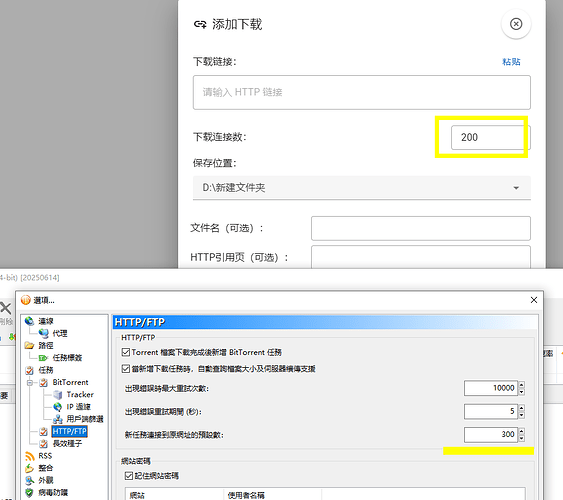Toggle Torrent 檔案下載完成後新增 BitTorrent 任務 checkbox

tap(126, 352)
